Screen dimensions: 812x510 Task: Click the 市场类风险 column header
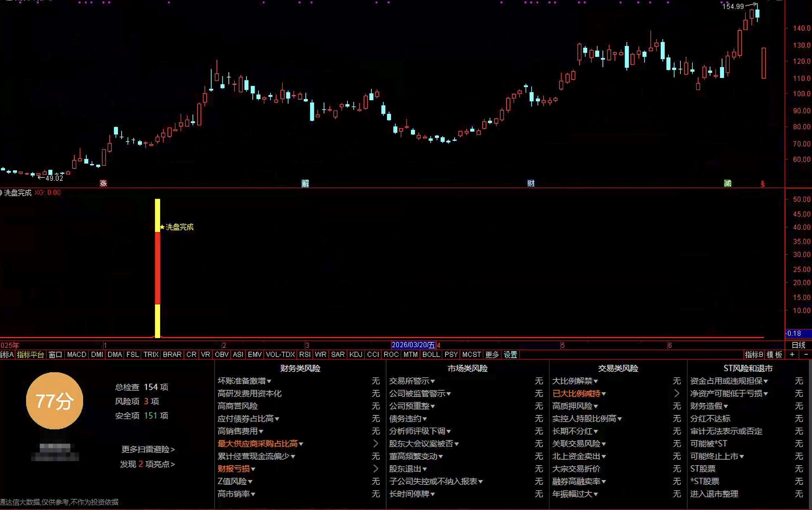[467, 368]
